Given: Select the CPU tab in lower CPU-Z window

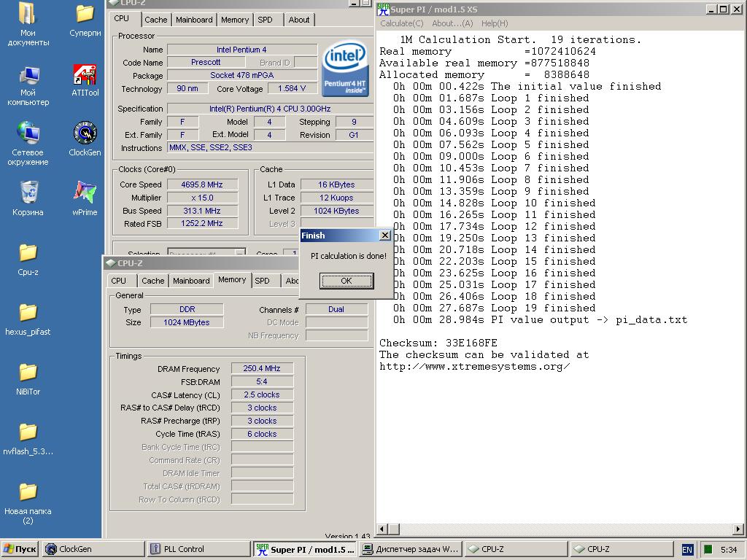Looking at the screenshot, I should click(119, 281).
